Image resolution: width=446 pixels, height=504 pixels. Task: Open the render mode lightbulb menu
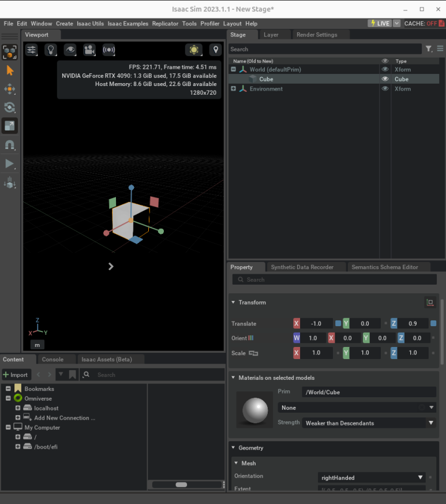pos(51,50)
